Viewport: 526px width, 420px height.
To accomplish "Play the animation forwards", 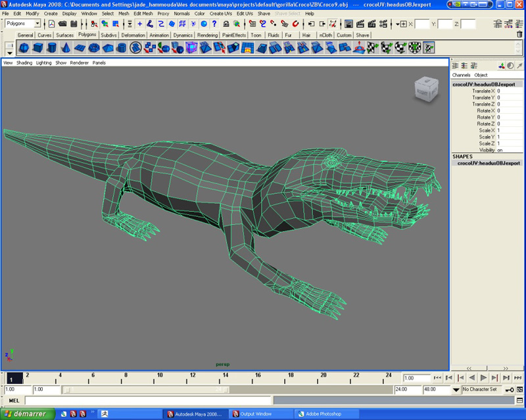I will click(483, 378).
